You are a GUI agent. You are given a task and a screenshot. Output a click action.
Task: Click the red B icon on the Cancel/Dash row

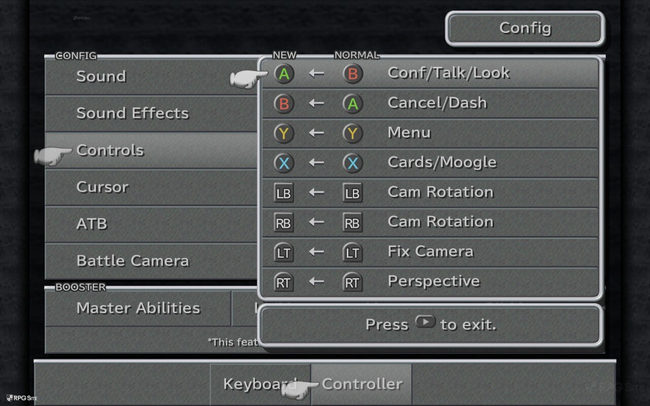[284, 104]
